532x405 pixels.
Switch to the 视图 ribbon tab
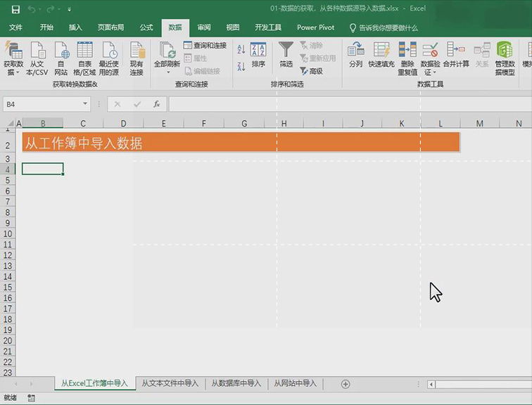pyautogui.click(x=233, y=27)
